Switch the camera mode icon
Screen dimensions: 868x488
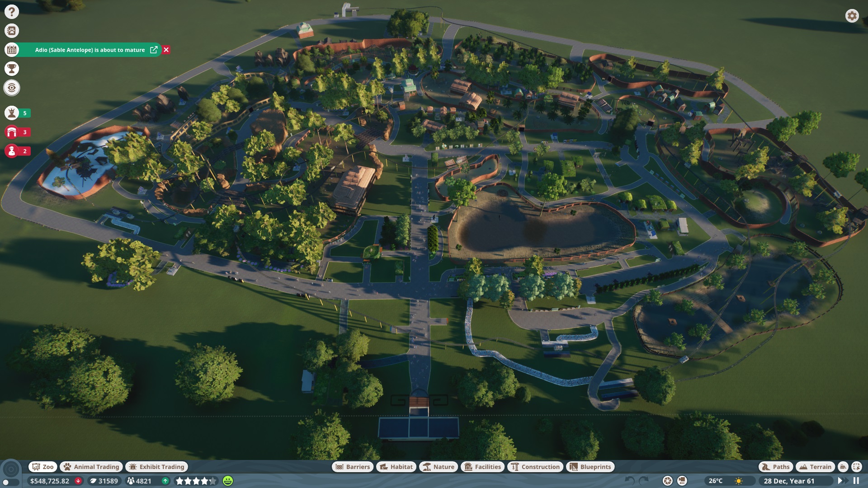[683, 481]
